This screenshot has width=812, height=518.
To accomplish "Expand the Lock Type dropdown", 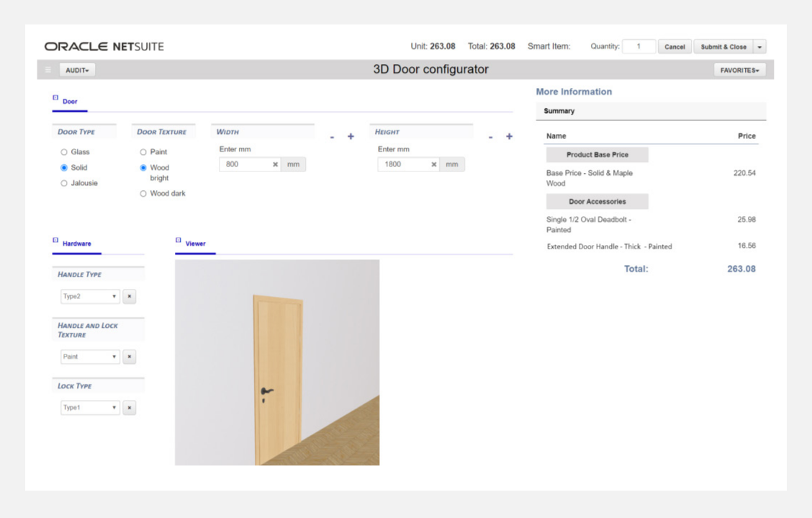I will (90, 408).
